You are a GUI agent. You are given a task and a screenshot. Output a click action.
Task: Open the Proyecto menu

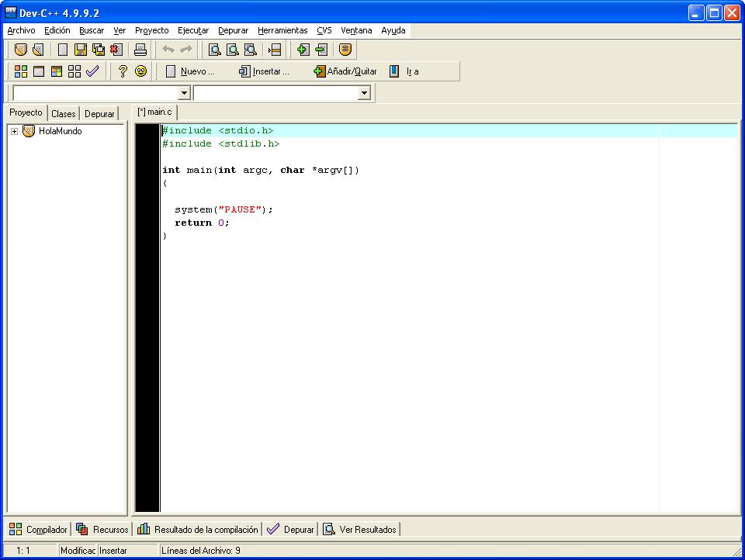point(151,30)
